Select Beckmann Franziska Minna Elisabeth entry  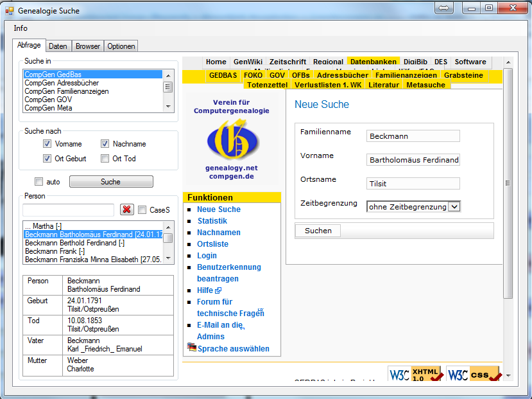[x=93, y=260]
